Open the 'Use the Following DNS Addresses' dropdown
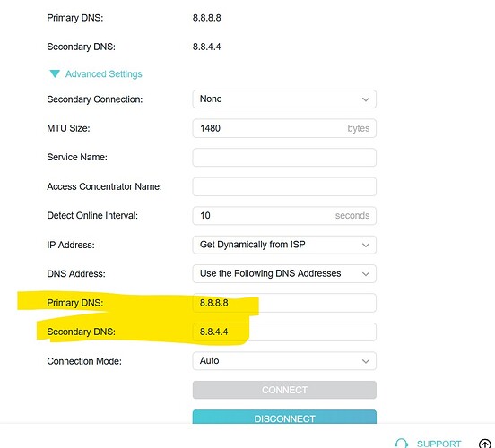This screenshot has width=495, height=448. pyautogui.click(x=284, y=273)
